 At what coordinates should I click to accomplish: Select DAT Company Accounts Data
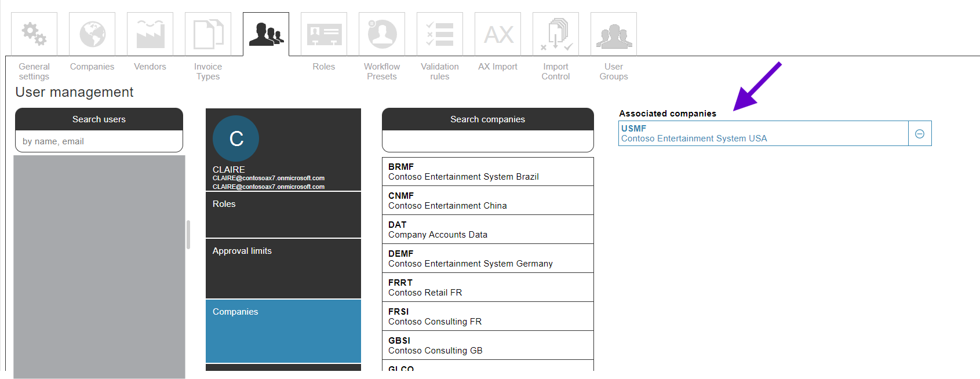point(488,229)
